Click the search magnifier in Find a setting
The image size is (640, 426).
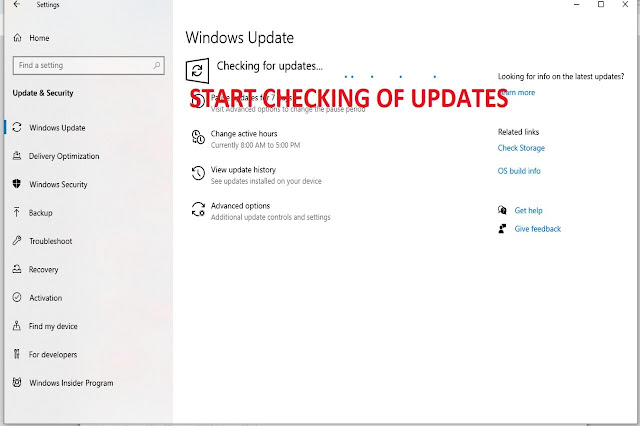pyautogui.click(x=157, y=65)
